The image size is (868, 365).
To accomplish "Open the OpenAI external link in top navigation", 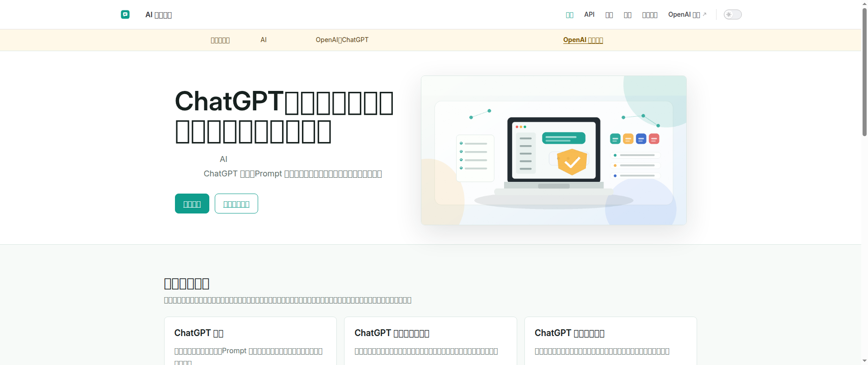I will coord(687,14).
